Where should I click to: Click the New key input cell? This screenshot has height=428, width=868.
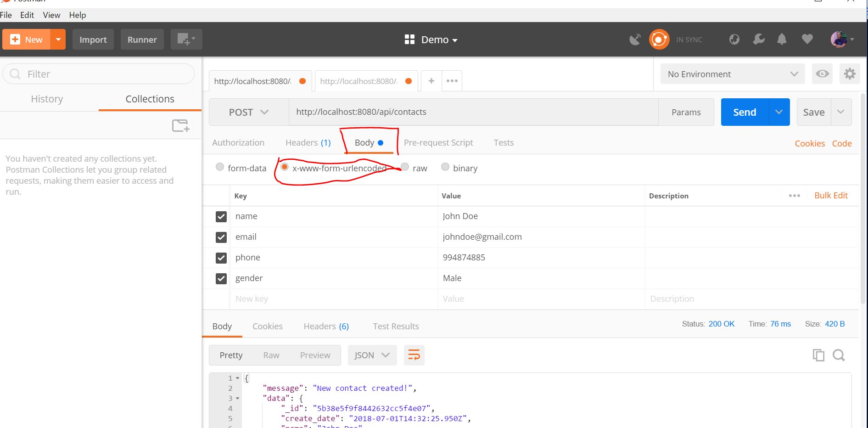pyautogui.click(x=334, y=299)
